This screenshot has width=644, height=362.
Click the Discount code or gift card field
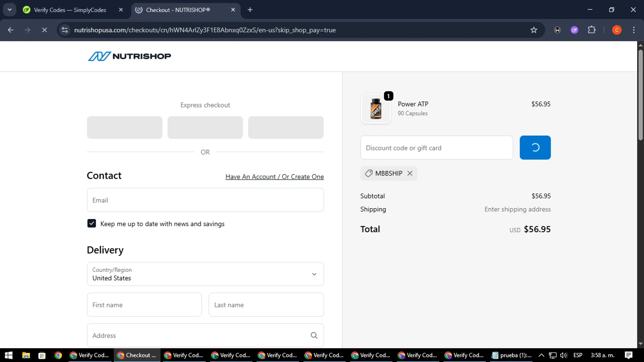(x=437, y=148)
